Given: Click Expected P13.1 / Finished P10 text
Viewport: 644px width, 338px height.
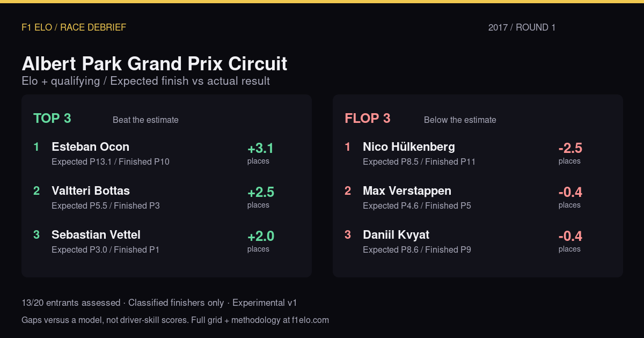Looking at the screenshot, I should point(111,161).
